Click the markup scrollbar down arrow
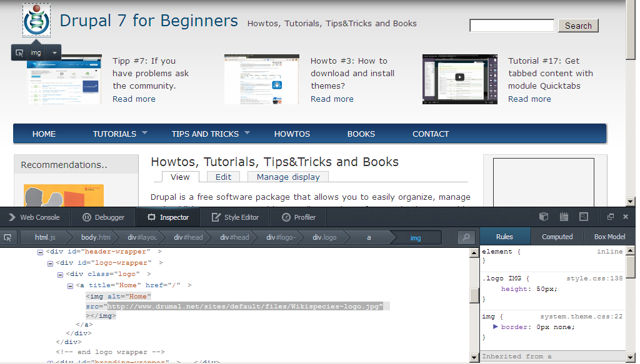This screenshot has height=364, width=640. click(474, 358)
